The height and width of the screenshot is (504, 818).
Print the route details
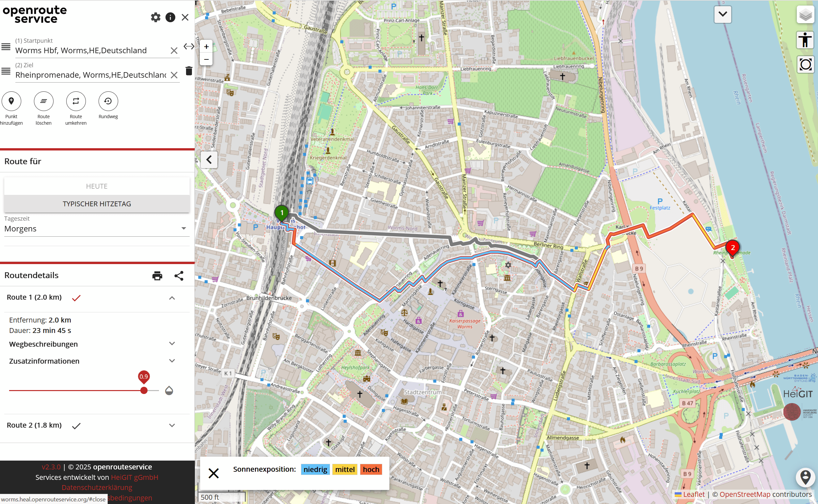[x=157, y=276]
